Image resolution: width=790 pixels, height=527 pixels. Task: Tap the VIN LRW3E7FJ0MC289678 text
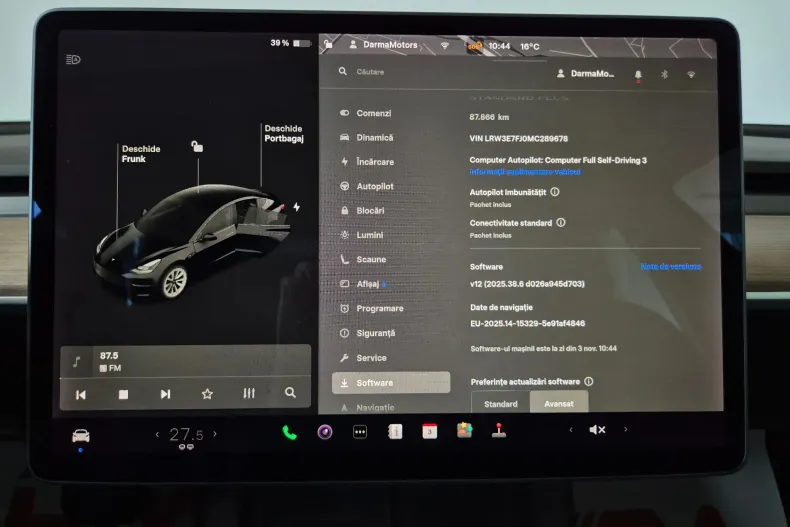click(x=518, y=139)
